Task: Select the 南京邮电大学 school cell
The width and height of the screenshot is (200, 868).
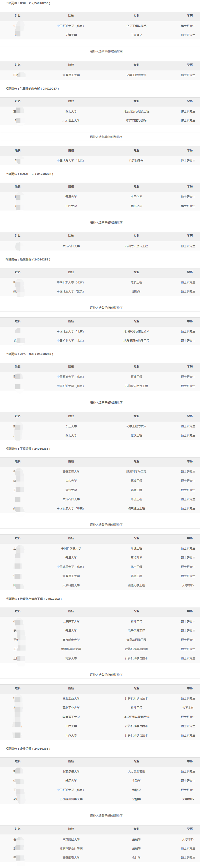Action: 71,640
